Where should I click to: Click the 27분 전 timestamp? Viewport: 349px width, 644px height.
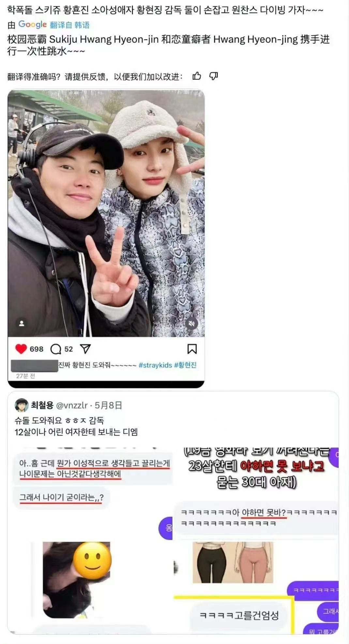coord(25,376)
